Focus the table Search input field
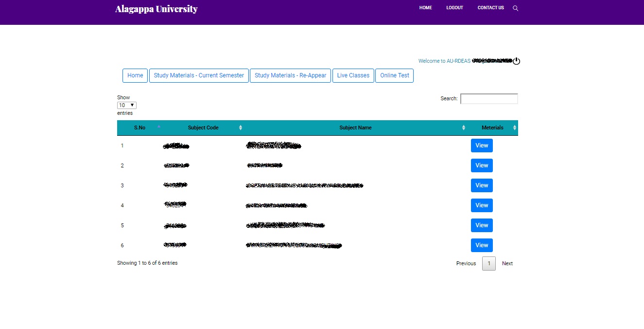Viewport: 644px width, 329px height. [489, 99]
